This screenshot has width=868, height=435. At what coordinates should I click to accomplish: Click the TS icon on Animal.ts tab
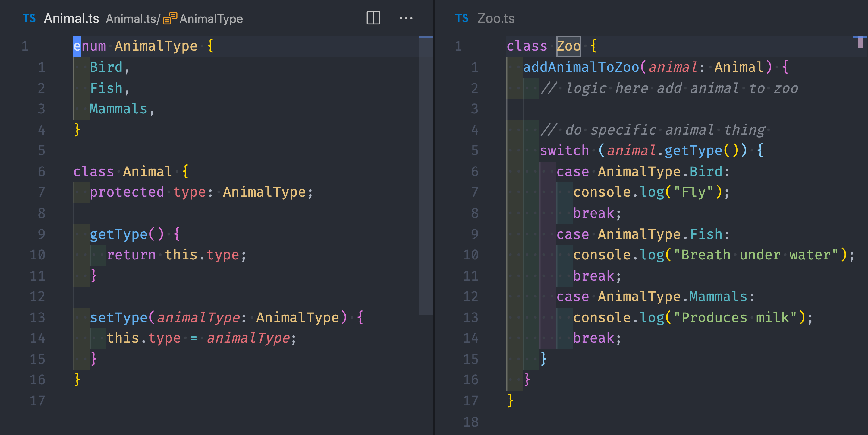(29, 18)
